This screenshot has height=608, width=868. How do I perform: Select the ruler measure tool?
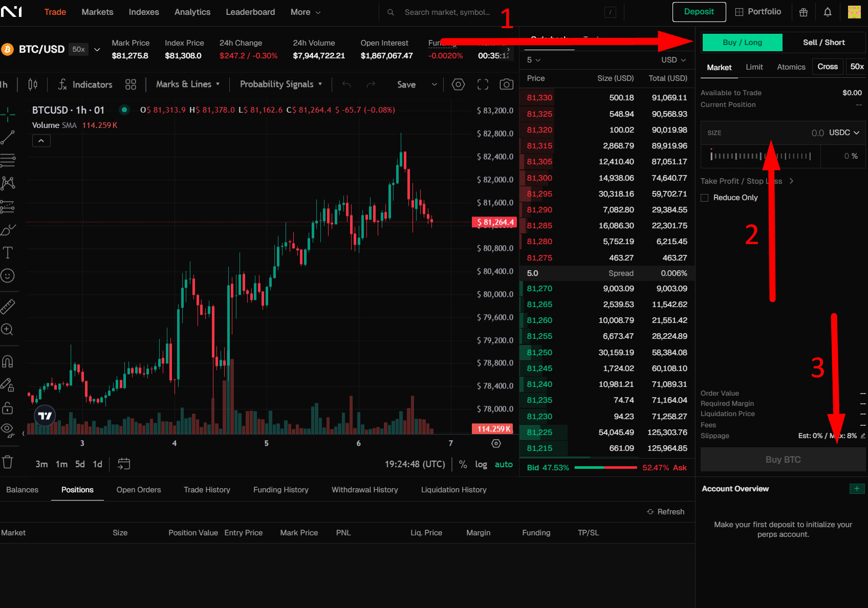[8, 306]
